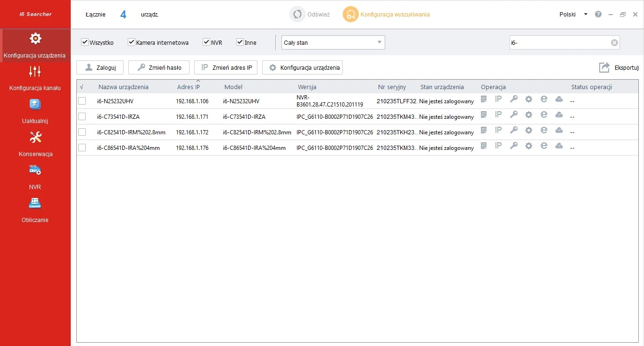This screenshot has width=644, height=346.
Task: Click key icon in i6-C73541D-IRZA row
Action: click(x=514, y=115)
